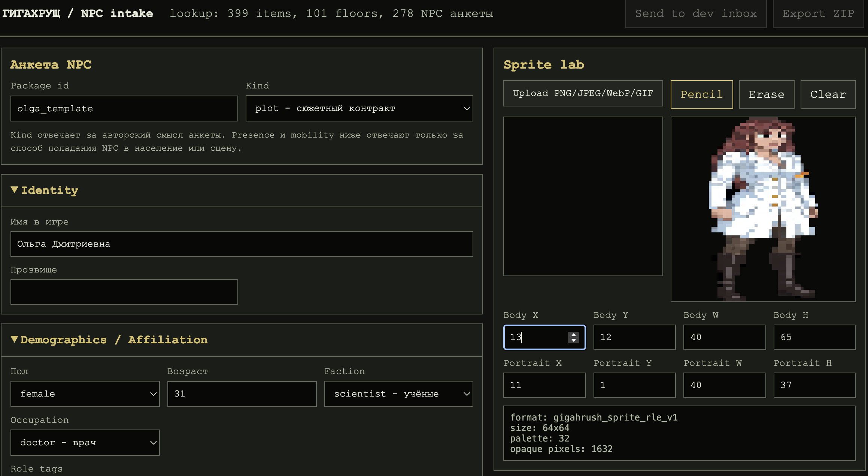Click the Export ZIP button
Viewport: 868px width, 476px height.
[x=818, y=13]
